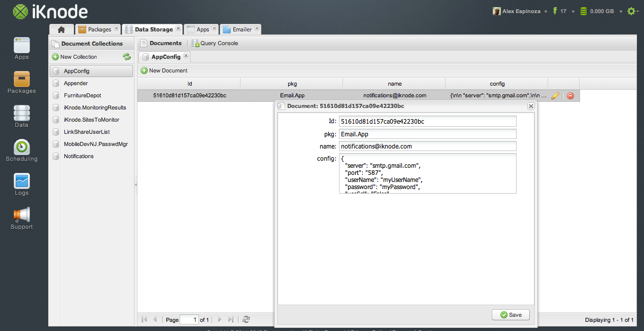This screenshot has width=644, height=331.
Task: Click the pkg input field
Action: [x=428, y=134]
